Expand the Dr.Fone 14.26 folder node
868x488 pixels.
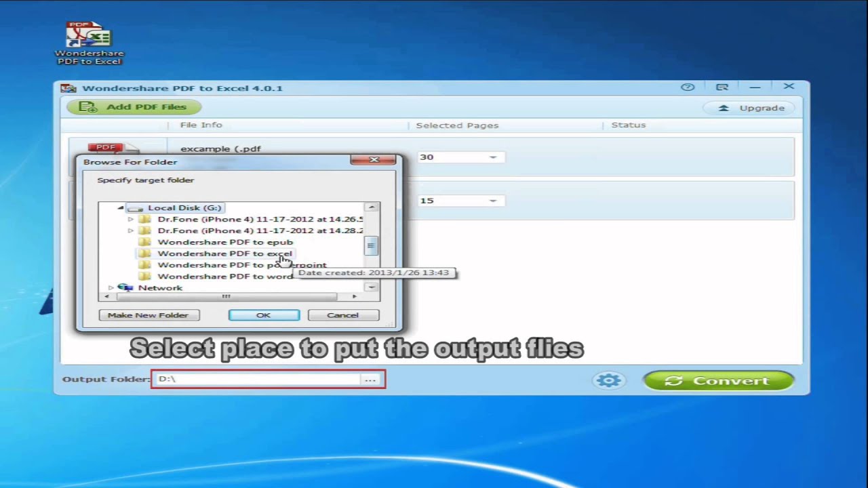coord(131,220)
